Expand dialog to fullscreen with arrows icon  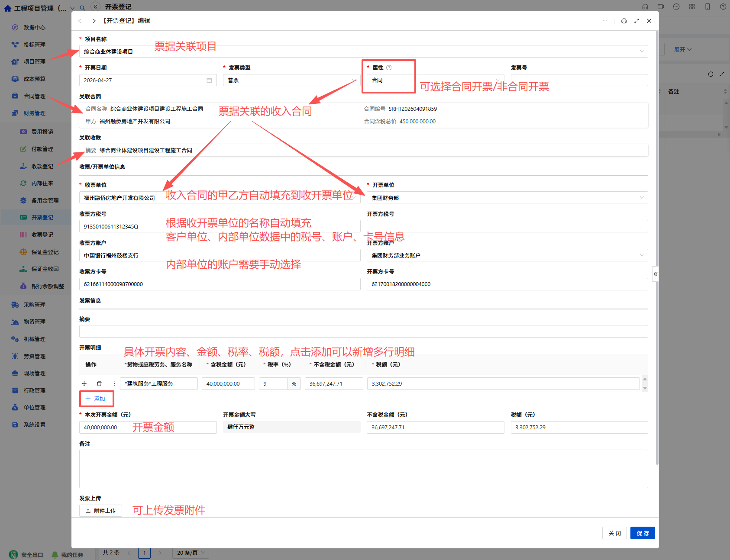636,21
